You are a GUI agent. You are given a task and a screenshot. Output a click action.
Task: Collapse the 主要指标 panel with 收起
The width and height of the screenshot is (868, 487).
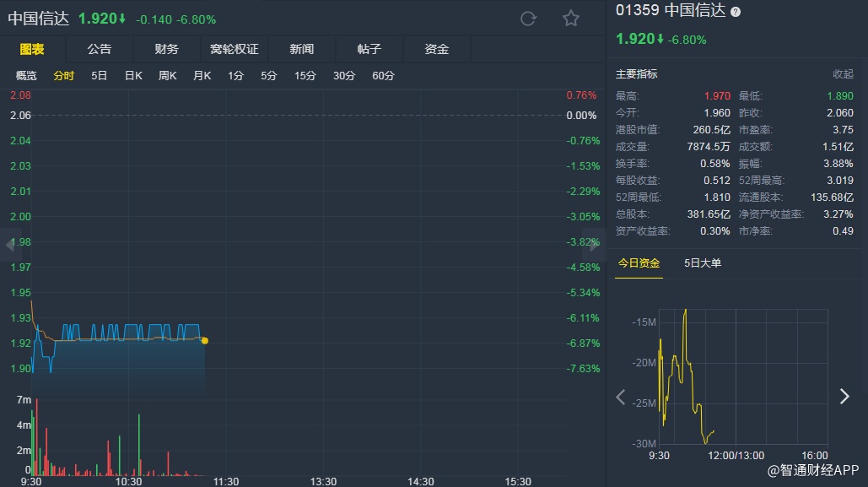(843, 74)
